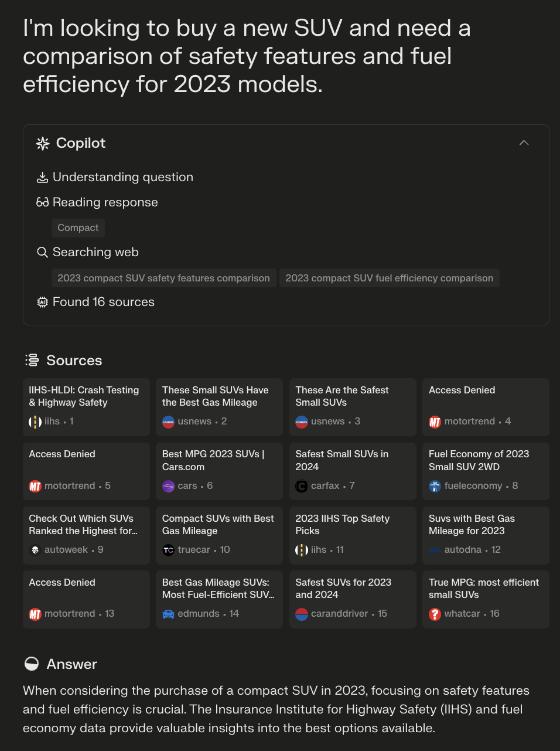
Task: Click the 'Found 16 sources' step text
Action: pos(104,302)
